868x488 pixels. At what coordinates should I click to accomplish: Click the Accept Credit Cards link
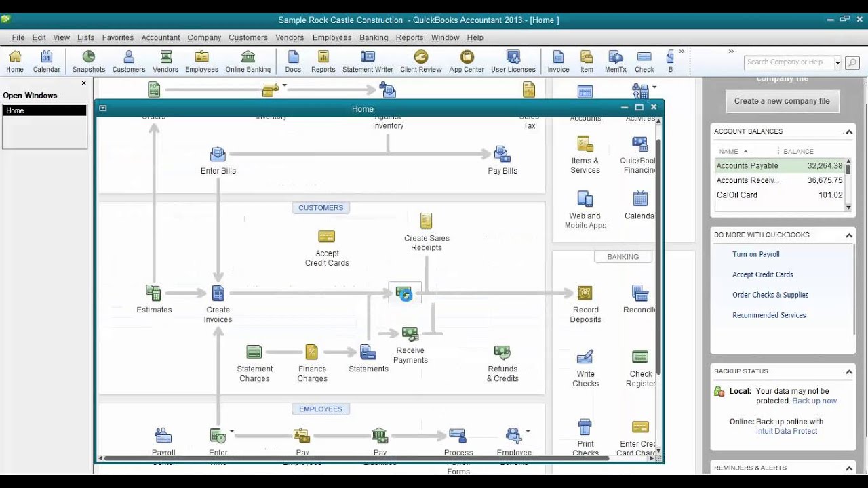(x=762, y=274)
